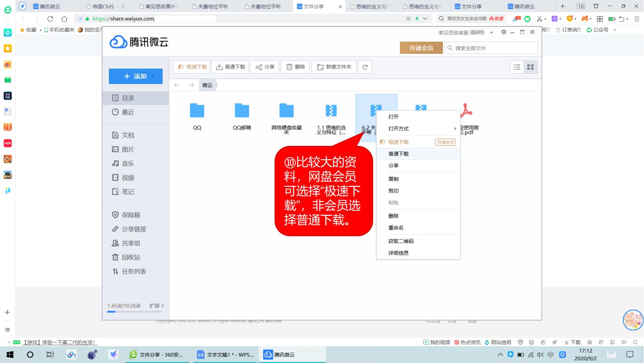Focus the 搜索全部文件 search box
The image size is (644, 363).
click(491, 48)
